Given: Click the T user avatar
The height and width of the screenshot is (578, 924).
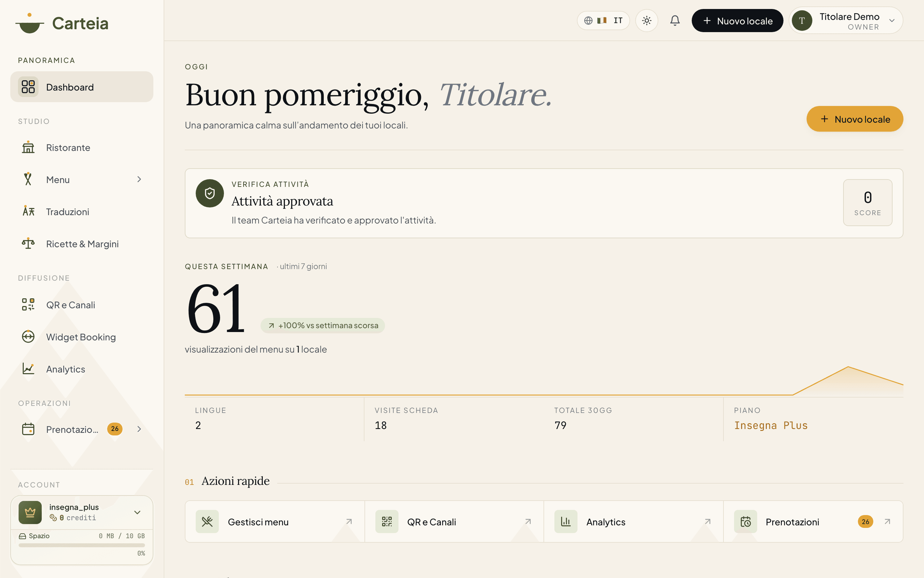Looking at the screenshot, I should click(802, 21).
